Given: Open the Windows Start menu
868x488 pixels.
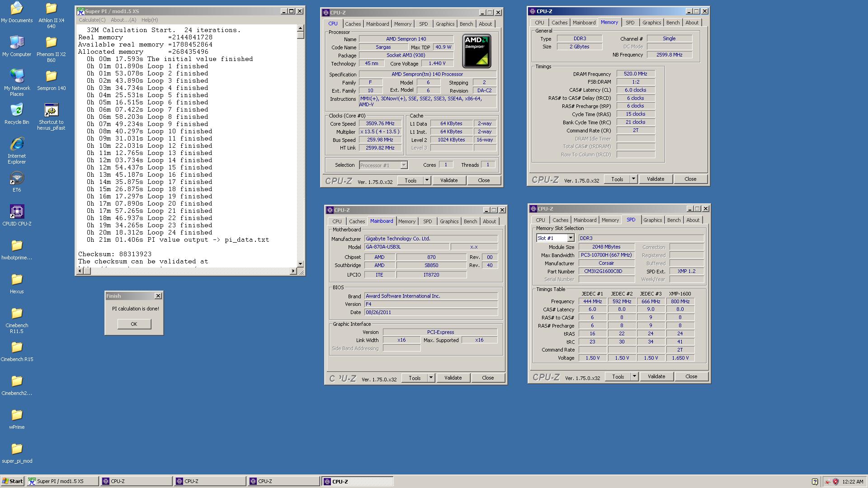Looking at the screenshot, I should pos(13,481).
